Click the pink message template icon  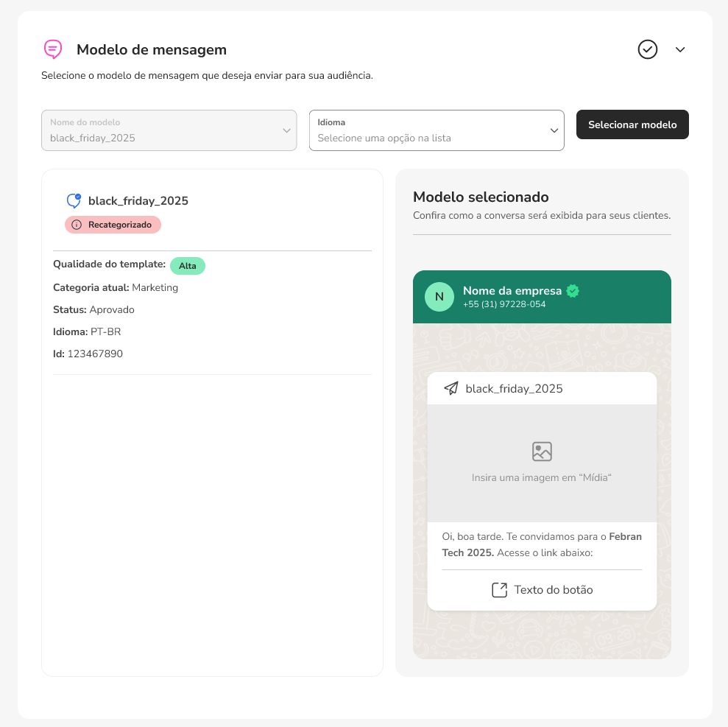coord(53,49)
